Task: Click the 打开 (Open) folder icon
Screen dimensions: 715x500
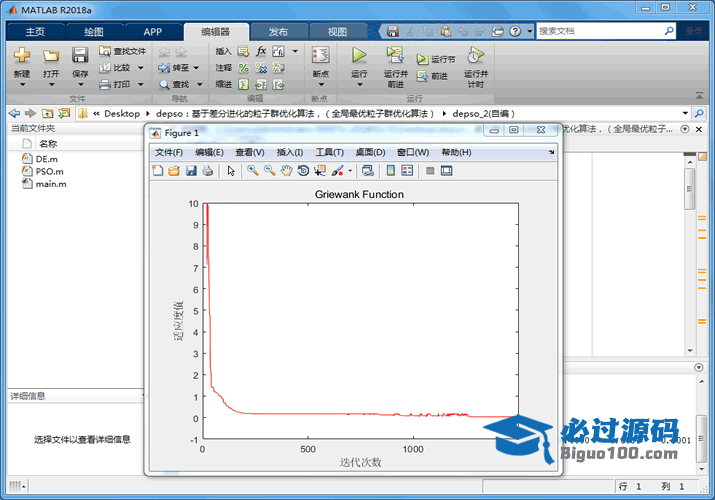Action: (51, 56)
